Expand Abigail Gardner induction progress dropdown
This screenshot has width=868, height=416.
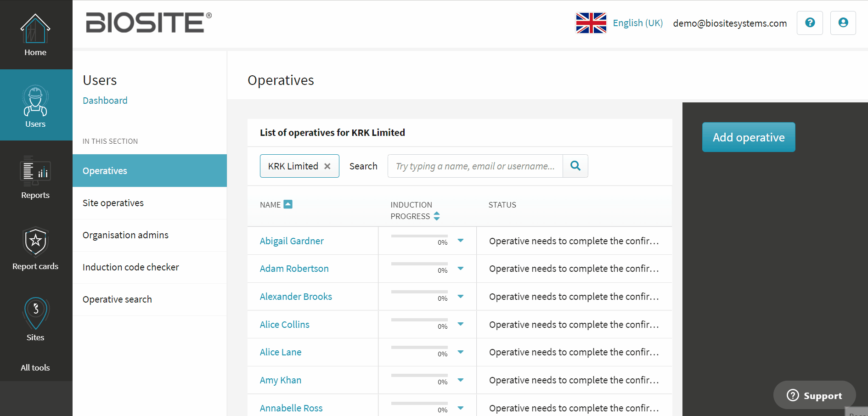(461, 241)
